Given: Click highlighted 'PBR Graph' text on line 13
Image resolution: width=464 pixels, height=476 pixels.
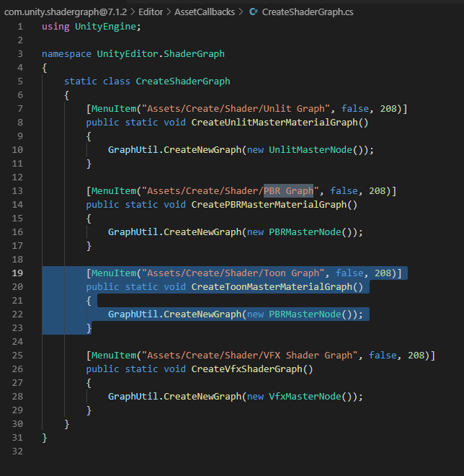Looking at the screenshot, I should point(288,191).
